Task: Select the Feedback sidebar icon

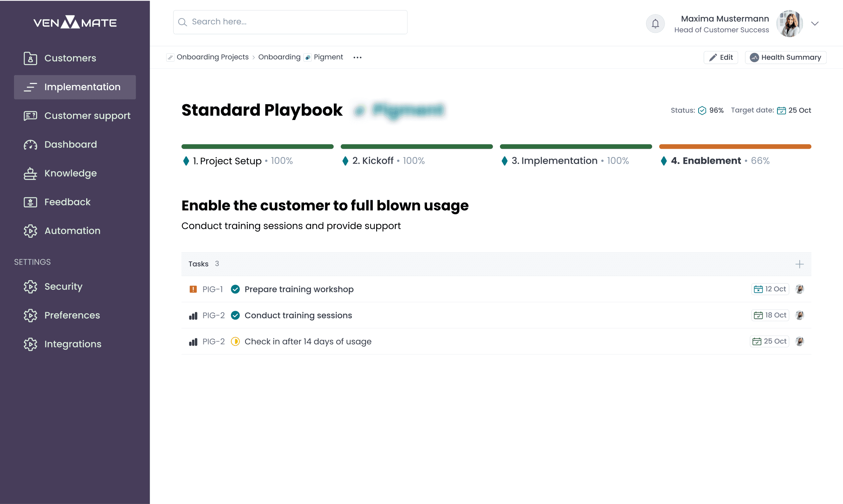Action: 30,202
